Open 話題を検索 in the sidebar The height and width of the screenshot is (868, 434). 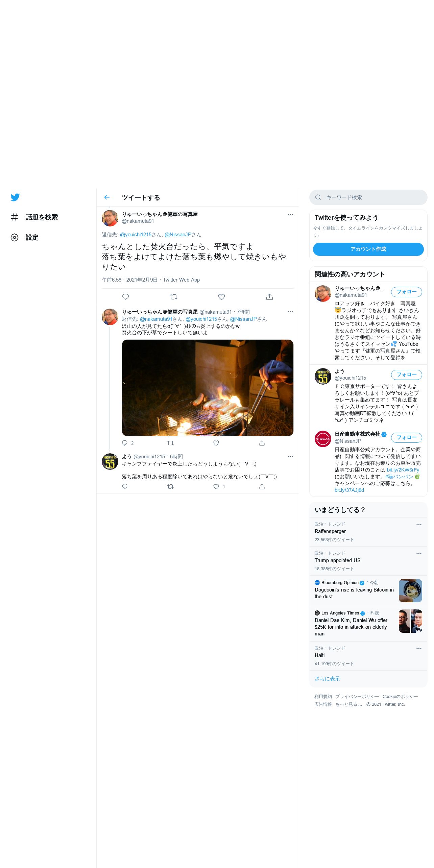tap(34, 217)
